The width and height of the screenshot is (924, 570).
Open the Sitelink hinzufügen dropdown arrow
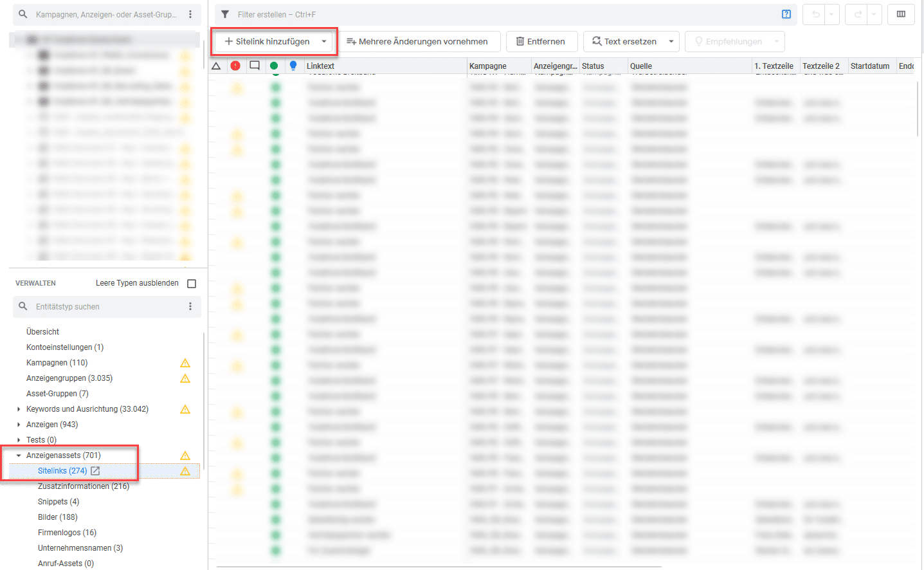click(325, 41)
